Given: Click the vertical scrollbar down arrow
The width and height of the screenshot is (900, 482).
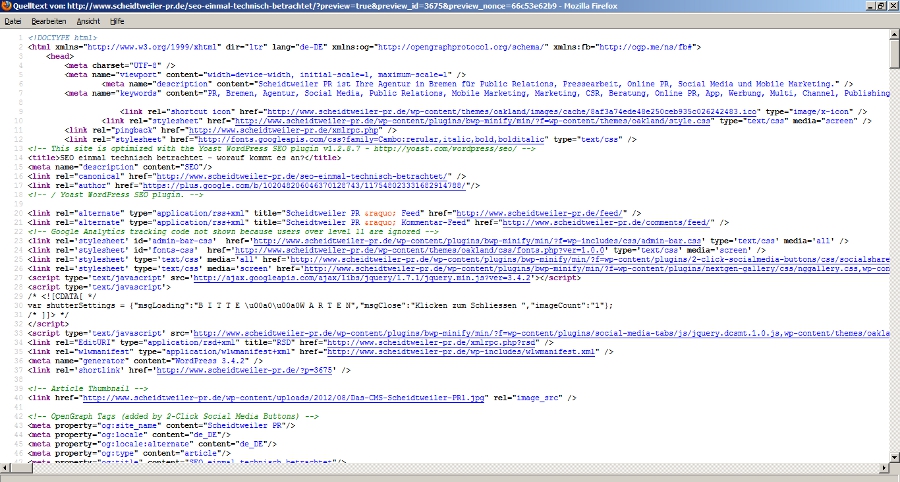Looking at the screenshot, I should pyautogui.click(x=894, y=457).
